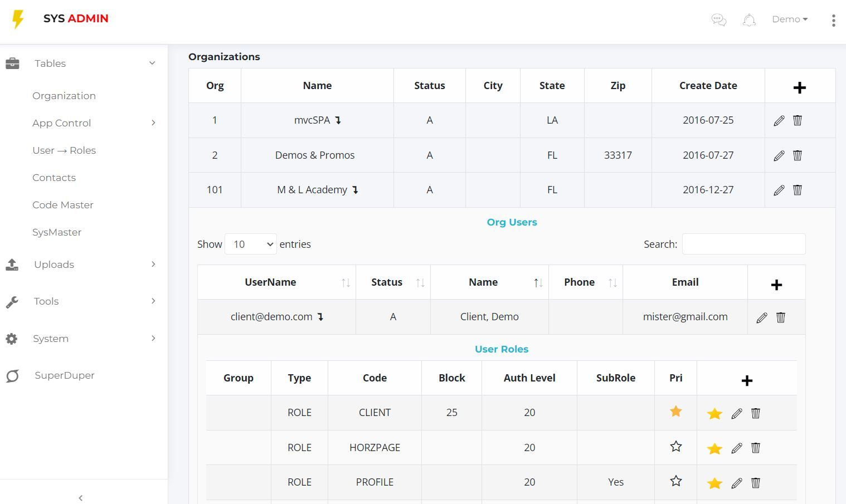Add a new user role

(747, 380)
